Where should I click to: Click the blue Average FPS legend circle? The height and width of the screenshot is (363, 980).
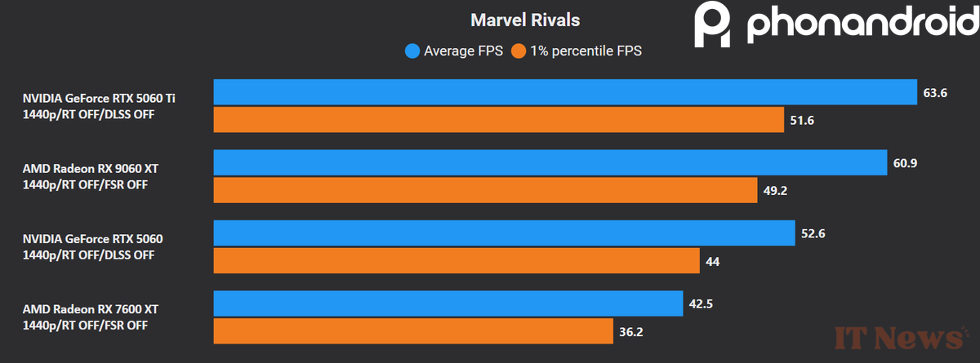click(412, 51)
